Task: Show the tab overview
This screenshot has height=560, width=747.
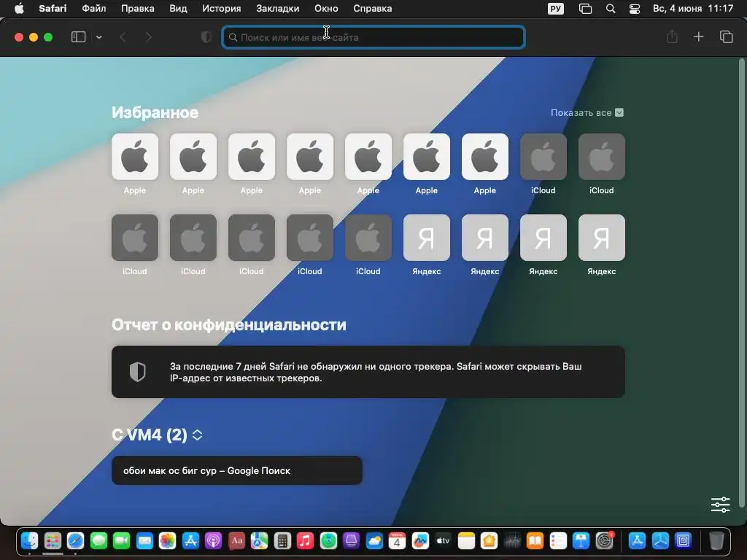Action: point(726,36)
